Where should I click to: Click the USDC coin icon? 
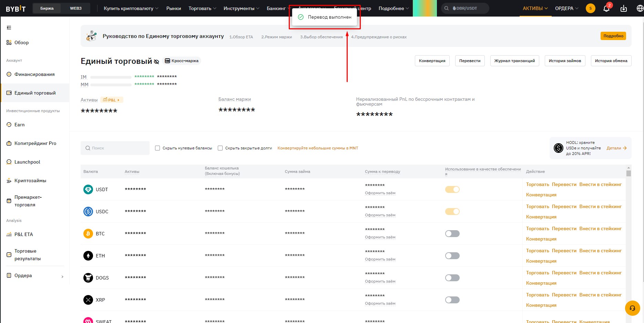tap(88, 212)
